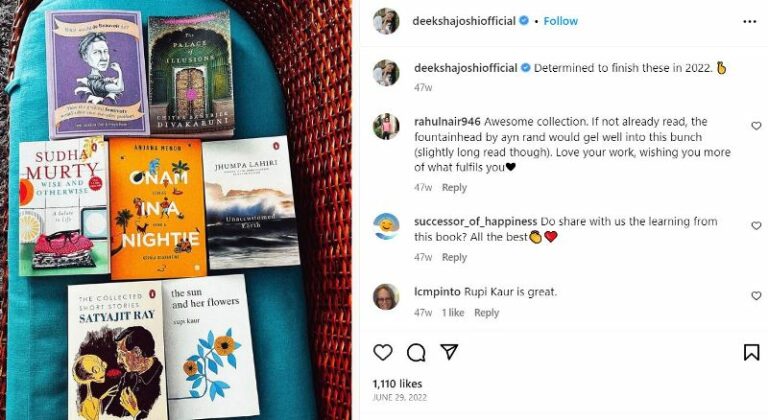Follow deekshajoshiofficial
The width and height of the screenshot is (768, 420).
(x=560, y=21)
